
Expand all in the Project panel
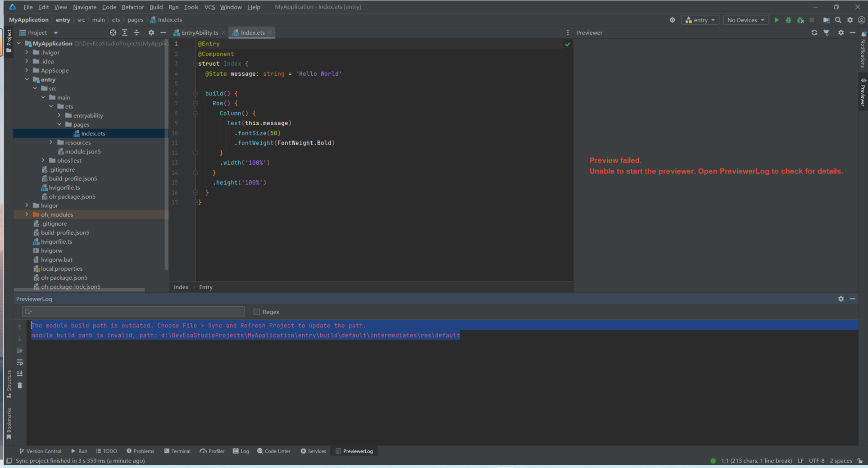click(x=125, y=32)
